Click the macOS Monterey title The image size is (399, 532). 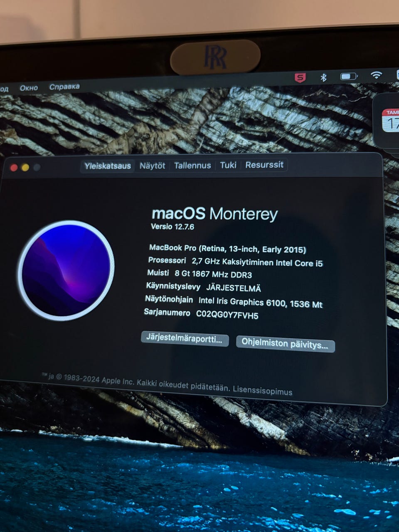coord(214,214)
